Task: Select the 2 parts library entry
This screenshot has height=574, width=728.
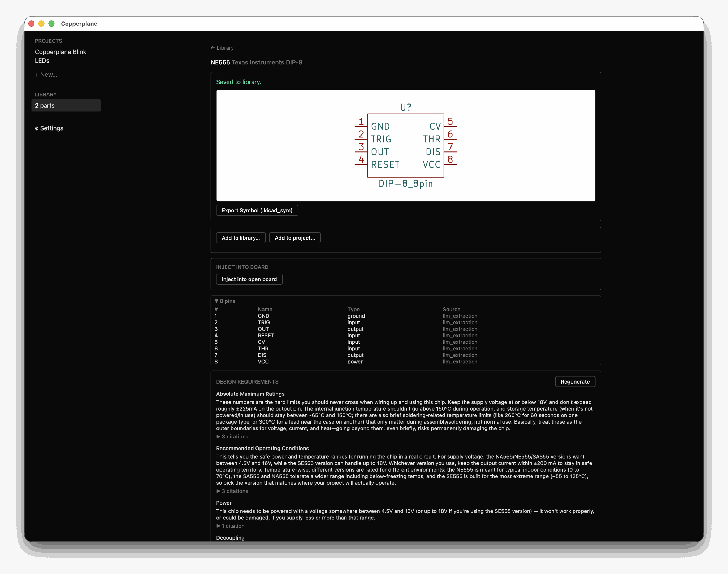Action: click(x=66, y=106)
